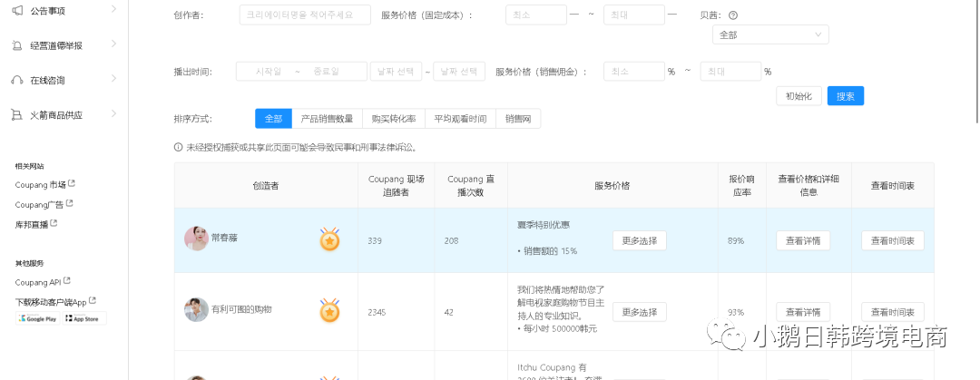Screen dimensions: 980x380
Task: Select the 全部 sorting tab
Action: point(274,118)
